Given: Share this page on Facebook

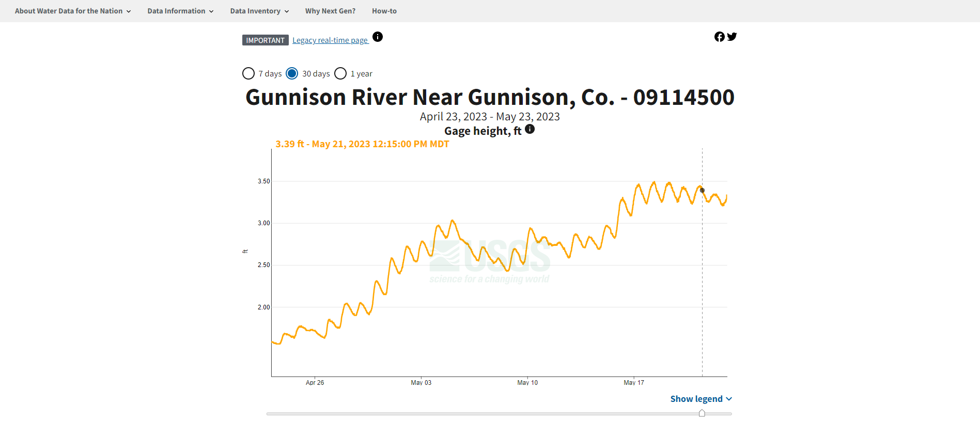Looking at the screenshot, I should pos(719,37).
